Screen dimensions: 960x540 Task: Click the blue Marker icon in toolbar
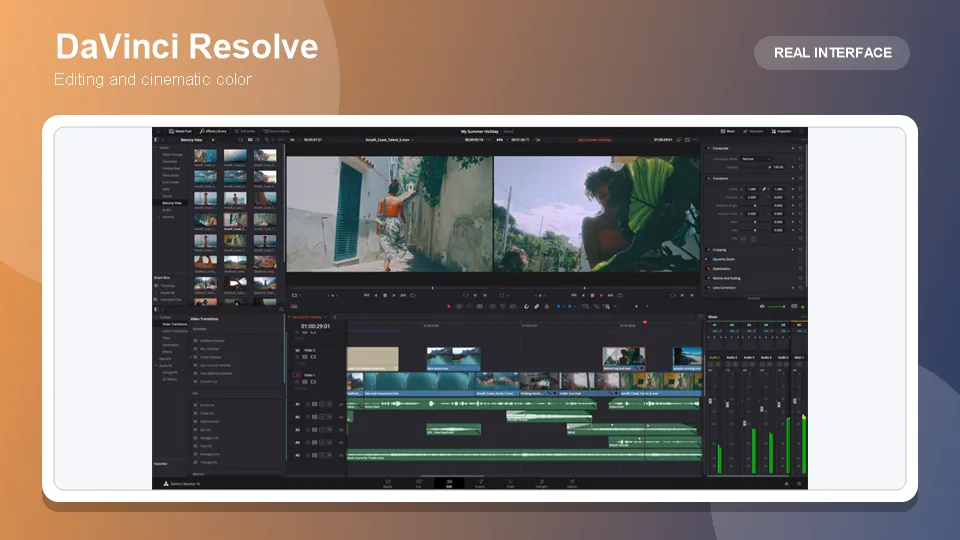click(x=569, y=306)
